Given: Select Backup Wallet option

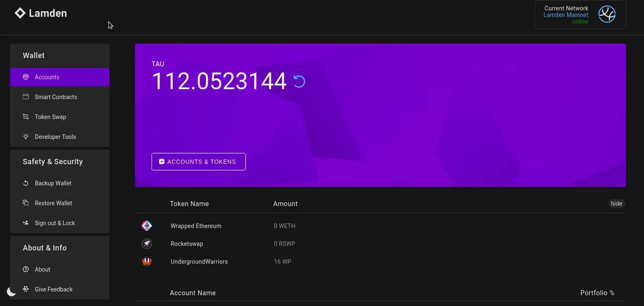Looking at the screenshot, I should (60, 183).
